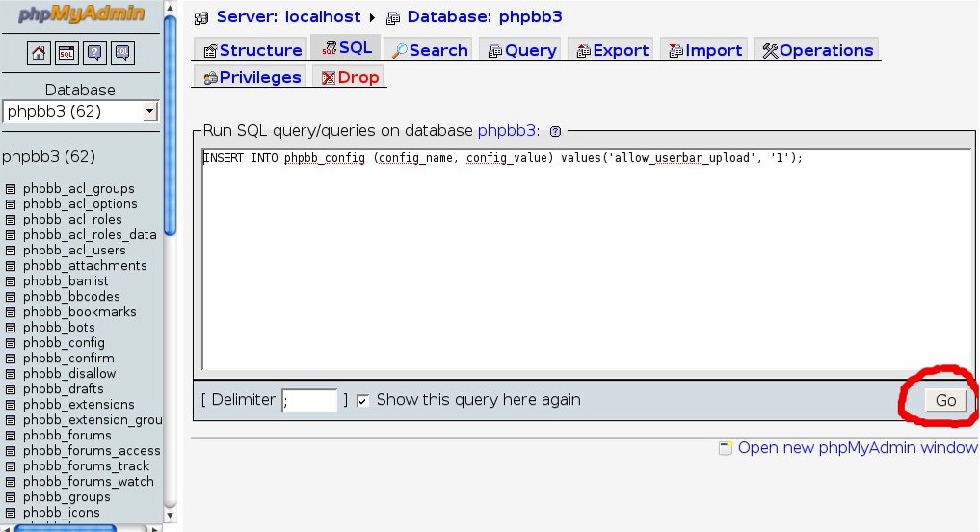Click table icon beside phpbb_attachments
Image resolution: width=980 pixels, height=532 pixels.
[11, 266]
